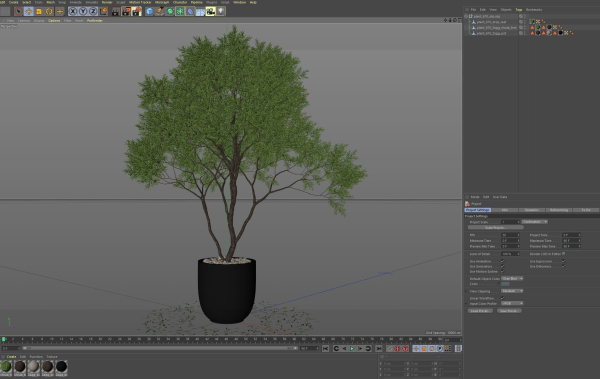Open the Object Manager Tags menu
The height and width of the screenshot is (379, 600).
pos(518,10)
